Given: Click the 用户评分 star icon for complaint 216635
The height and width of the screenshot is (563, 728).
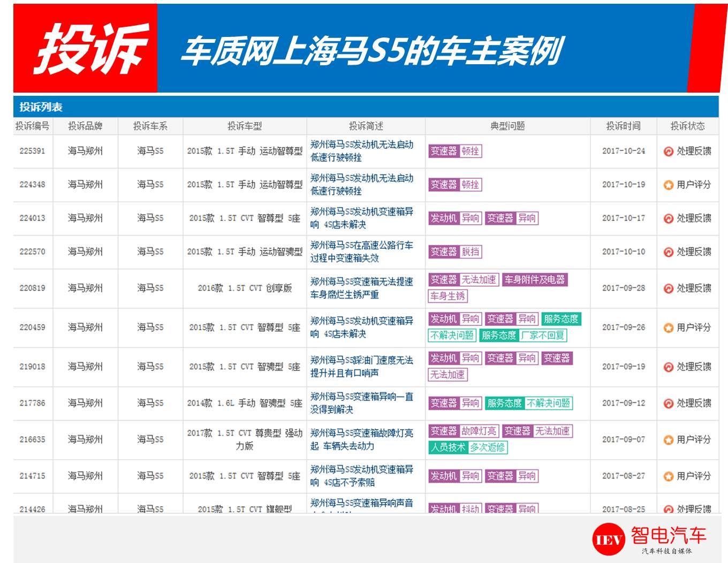Looking at the screenshot, I should point(668,439).
